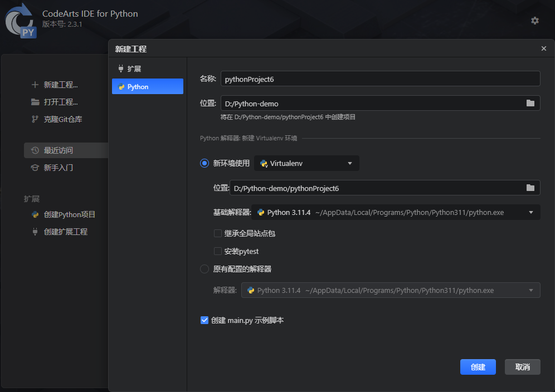Open 打开工程... in the welcome sidebar
The height and width of the screenshot is (392, 555).
[61, 102]
